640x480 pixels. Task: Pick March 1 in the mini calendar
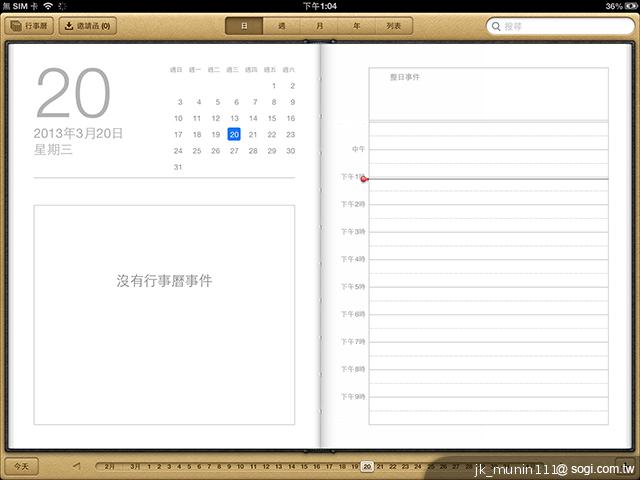274,86
